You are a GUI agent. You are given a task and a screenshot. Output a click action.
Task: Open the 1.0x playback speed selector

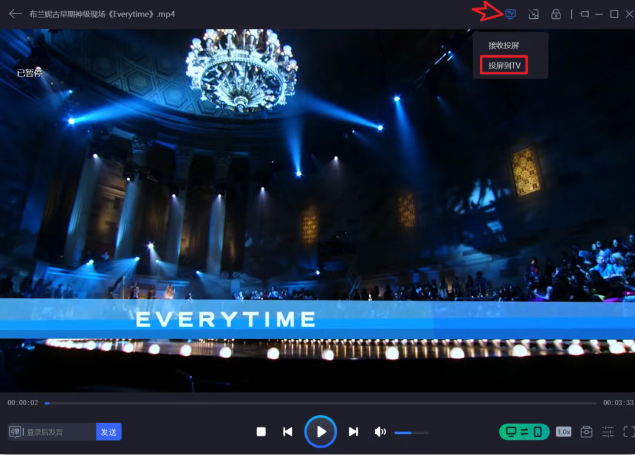pos(563,432)
